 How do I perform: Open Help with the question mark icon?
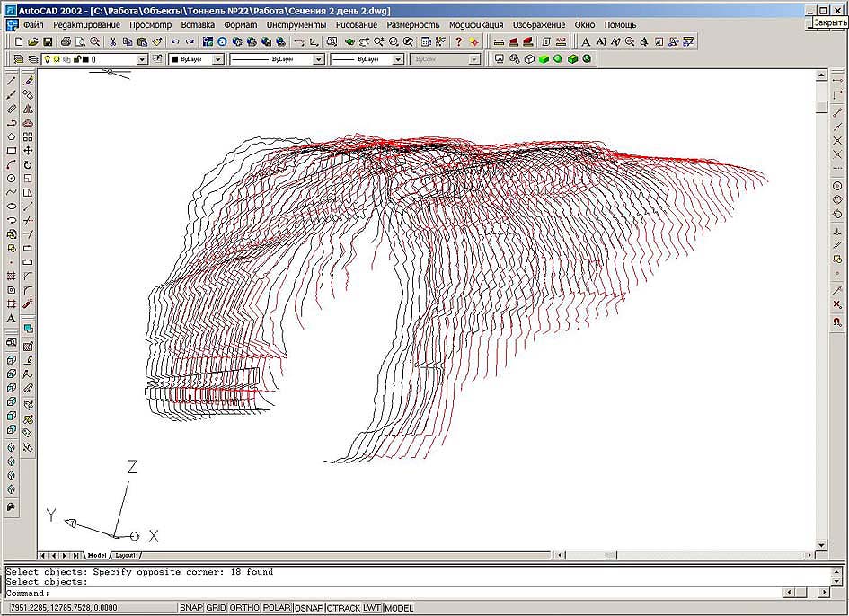click(x=458, y=41)
